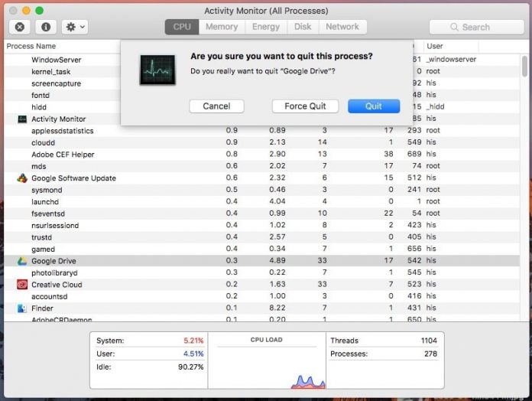The height and width of the screenshot is (401, 532).
Task: Select the cloudd process
Action: pyautogui.click(x=43, y=142)
